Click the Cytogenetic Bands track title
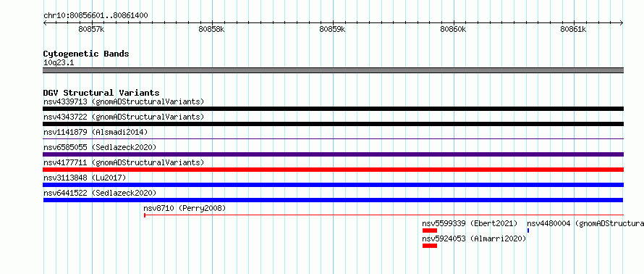 [86, 54]
